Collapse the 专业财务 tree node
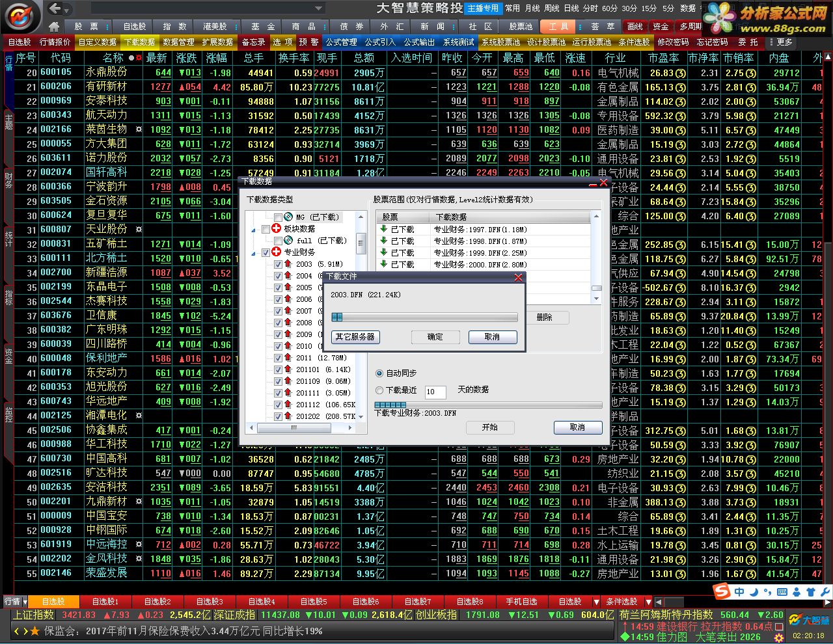This screenshot has width=833, height=644. click(254, 253)
